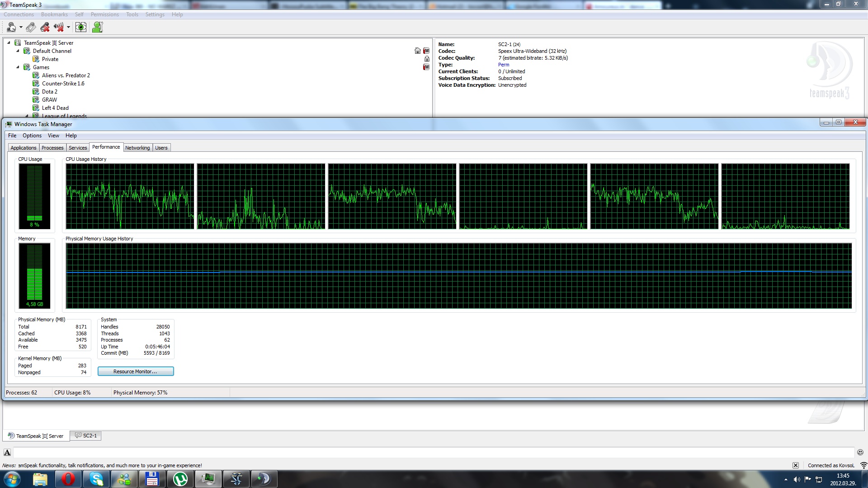Open the SC2-1 chat tab
The height and width of the screenshot is (488, 868).
pyautogui.click(x=86, y=436)
